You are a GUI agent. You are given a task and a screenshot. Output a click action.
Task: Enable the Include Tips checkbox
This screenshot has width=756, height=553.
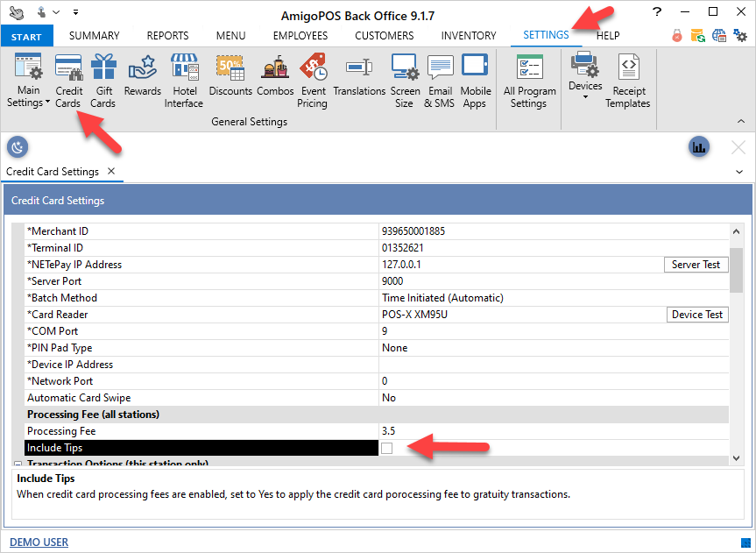click(387, 449)
